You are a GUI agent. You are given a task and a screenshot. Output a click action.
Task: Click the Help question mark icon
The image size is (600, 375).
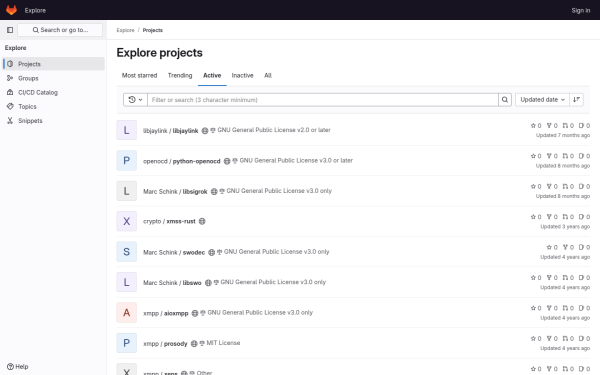tap(10, 367)
